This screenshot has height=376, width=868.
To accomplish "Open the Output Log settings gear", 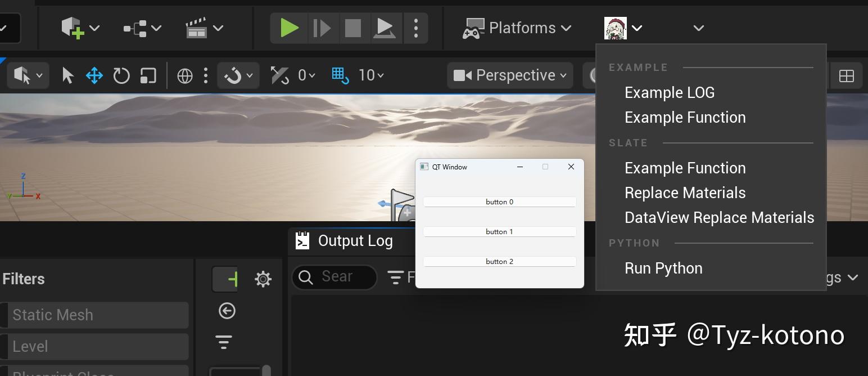I will pyautogui.click(x=263, y=279).
